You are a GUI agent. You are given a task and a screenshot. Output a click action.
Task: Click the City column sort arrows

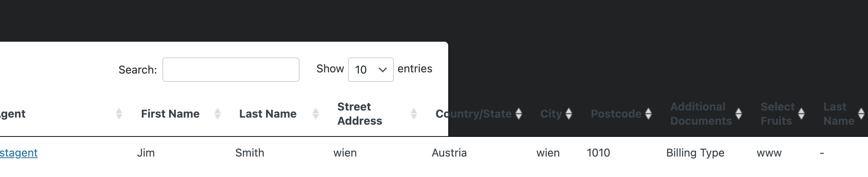coord(569,114)
